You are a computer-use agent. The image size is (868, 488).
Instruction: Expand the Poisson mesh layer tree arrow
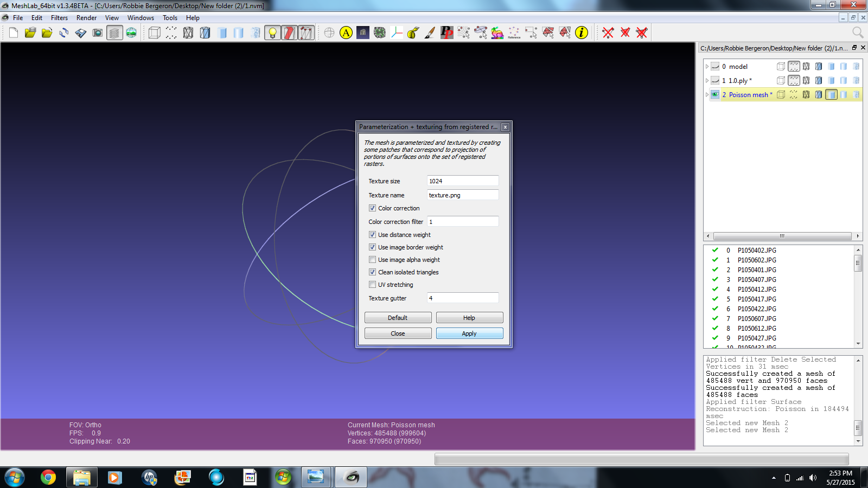(x=707, y=94)
